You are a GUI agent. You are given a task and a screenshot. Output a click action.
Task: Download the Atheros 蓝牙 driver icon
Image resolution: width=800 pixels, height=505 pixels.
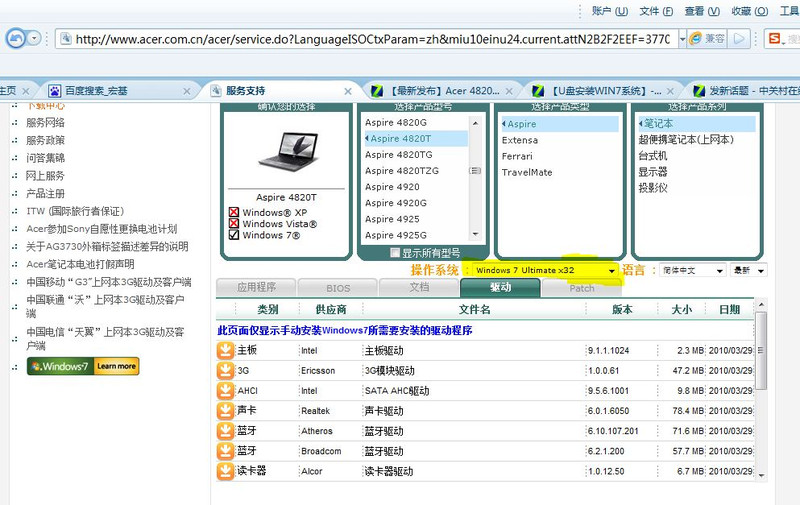pyautogui.click(x=226, y=430)
